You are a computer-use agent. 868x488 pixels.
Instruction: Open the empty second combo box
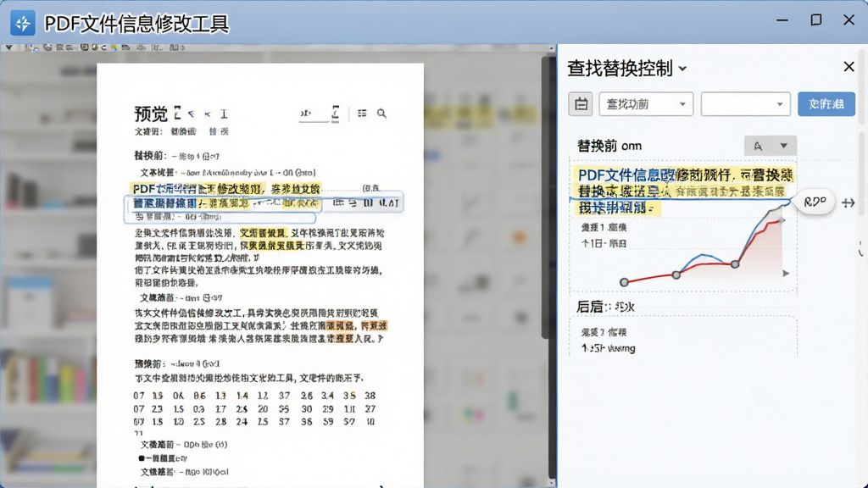(x=745, y=104)
